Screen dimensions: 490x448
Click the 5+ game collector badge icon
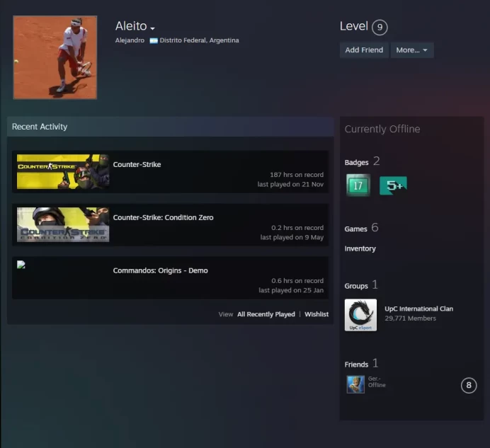(x=393, y=185)
